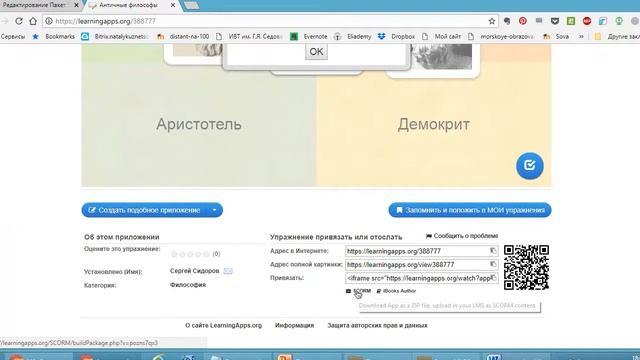Viewport: 640px width, 360px height.
Task: Open the distant-na-100 bookmark
Action: (x=183, y=36)
